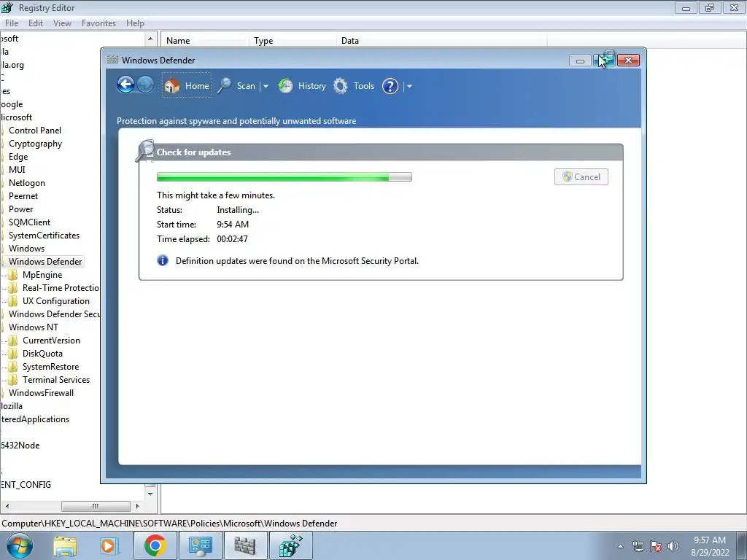Click the CurrentVersion folder icon
The image size is (747, 560).
[x=13, y=340]
